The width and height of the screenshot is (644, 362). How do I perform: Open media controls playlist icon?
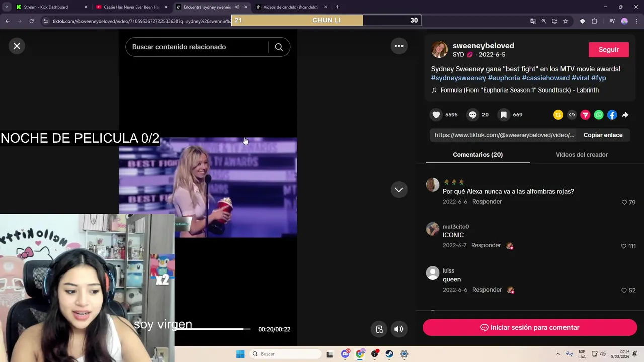point(612,21)
